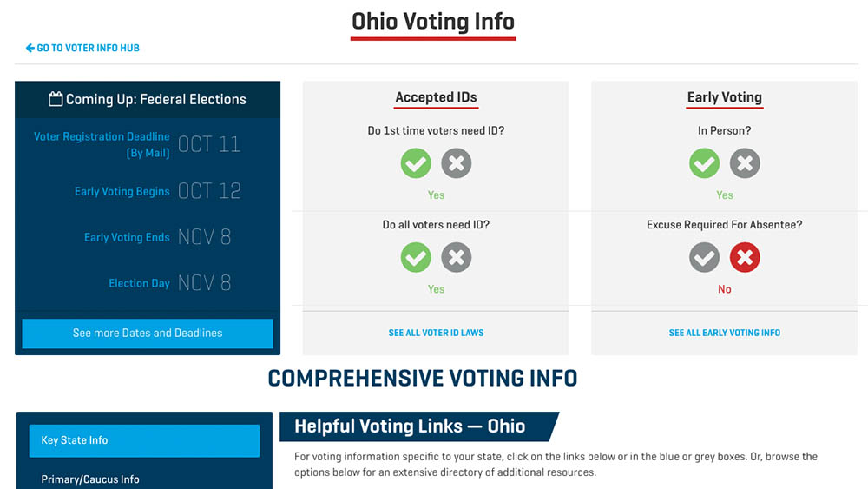This screenshot has height=489, width=868.
Task: Open 'See All Voter ID Laws' link
Action: [x=436, y=333]
